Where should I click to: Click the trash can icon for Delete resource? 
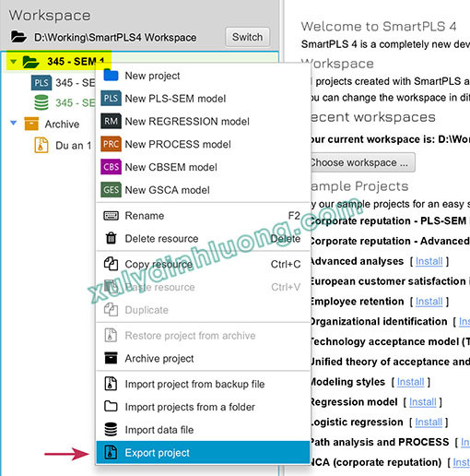click(111, 238)
